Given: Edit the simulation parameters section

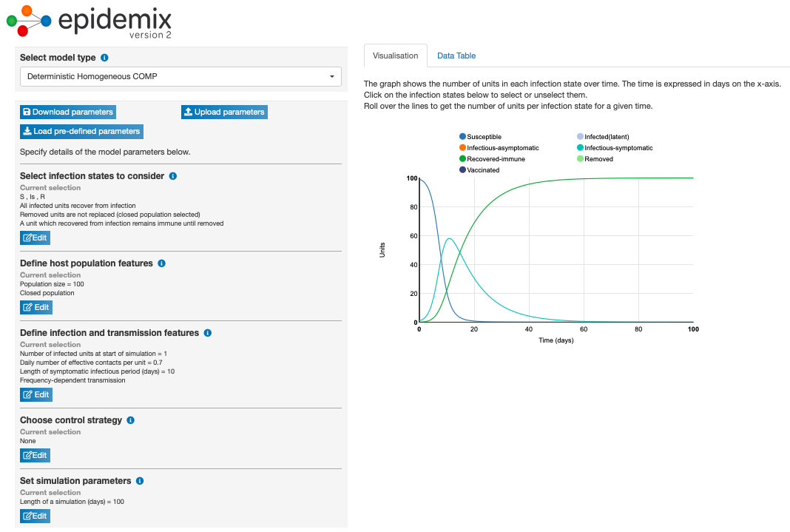Looking at the screenshot, I should 35,516.
